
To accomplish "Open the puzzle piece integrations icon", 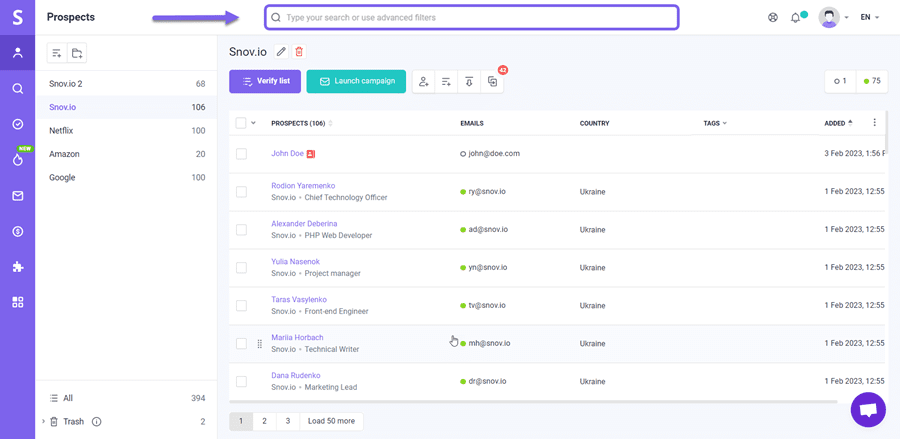I will (x=18, y=267).
